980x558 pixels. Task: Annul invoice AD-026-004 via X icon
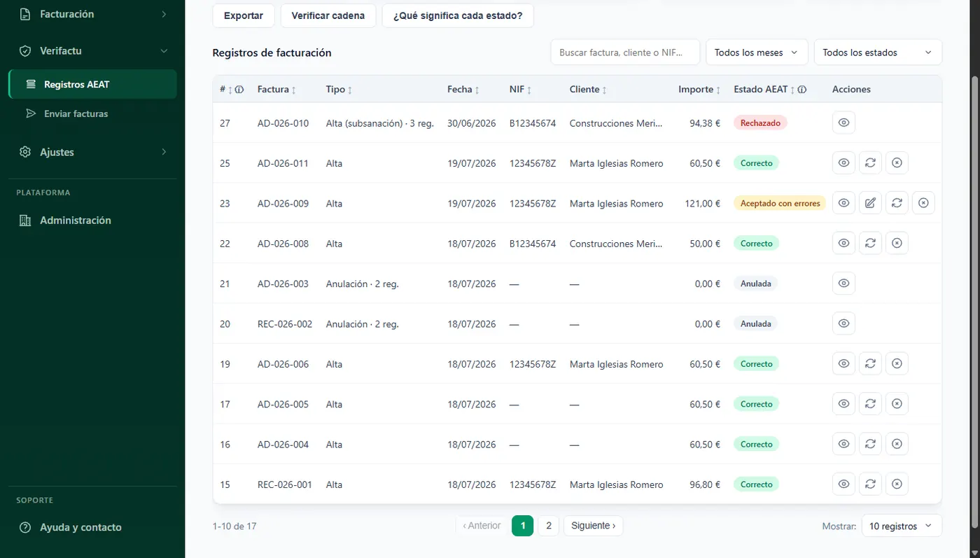[x=897, y=444]
